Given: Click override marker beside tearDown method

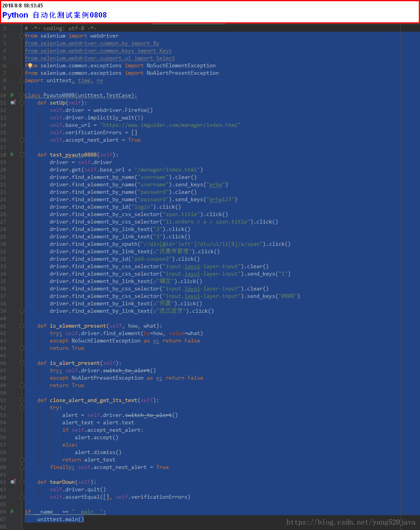Looking at the screenshot, I should 13,482.
